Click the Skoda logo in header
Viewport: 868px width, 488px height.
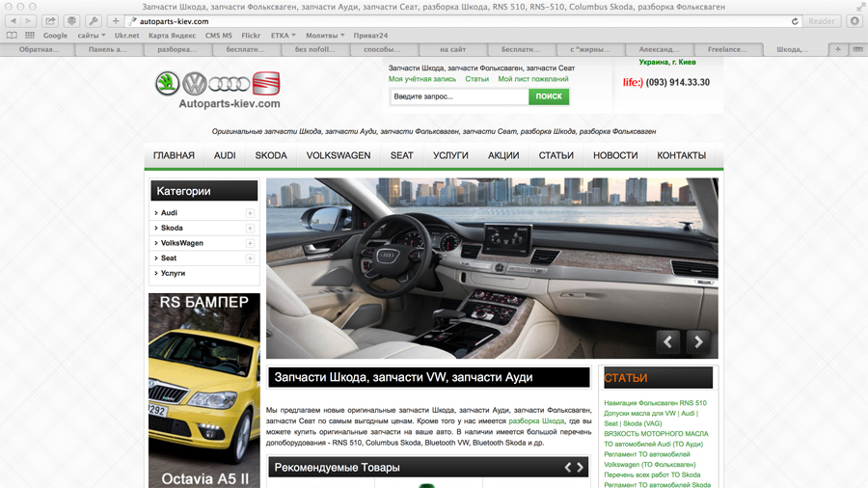(x=167, y=84)
